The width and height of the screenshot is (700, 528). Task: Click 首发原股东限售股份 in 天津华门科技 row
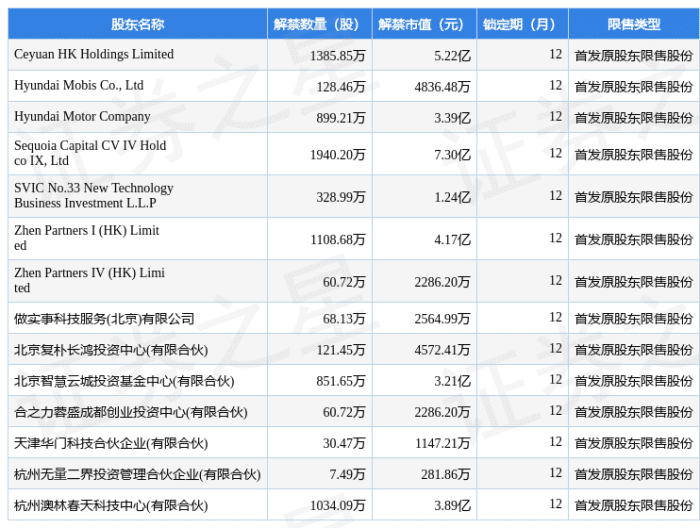click(633, 443)
